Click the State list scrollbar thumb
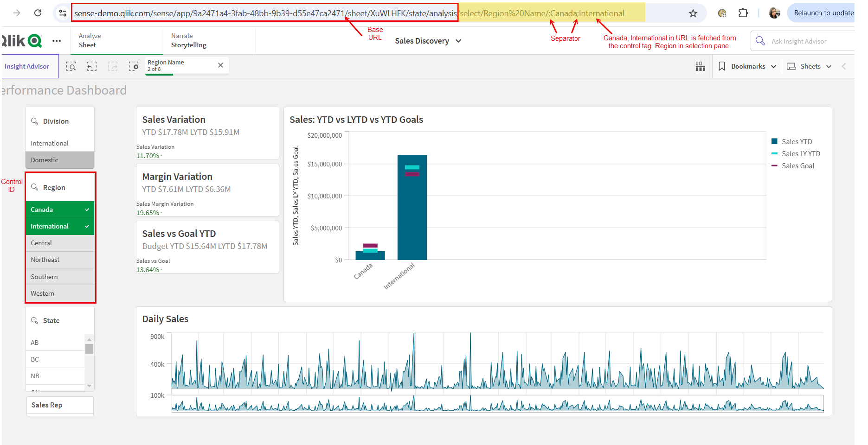Screen dimensions: 868x445 click(x=90, y=349)
